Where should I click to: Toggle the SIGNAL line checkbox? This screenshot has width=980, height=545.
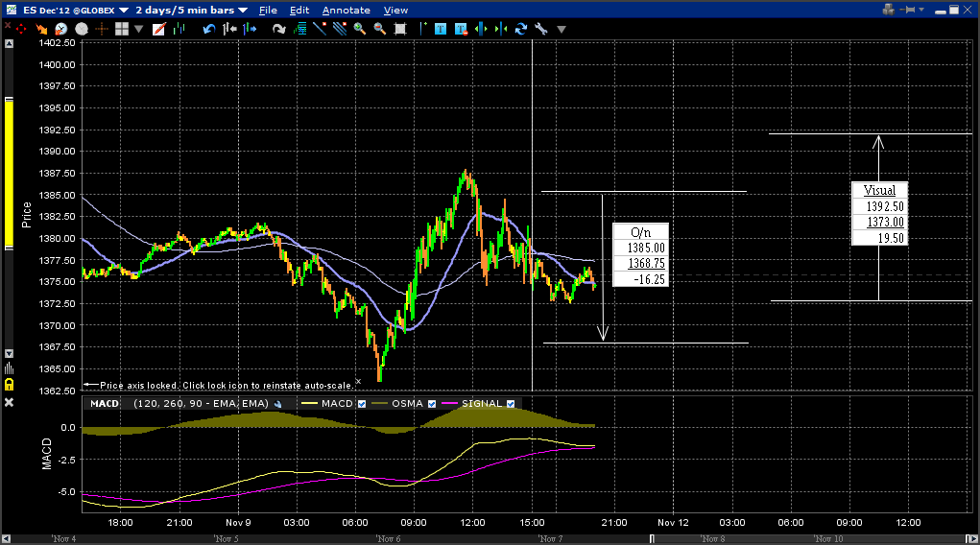click(511, 404)
